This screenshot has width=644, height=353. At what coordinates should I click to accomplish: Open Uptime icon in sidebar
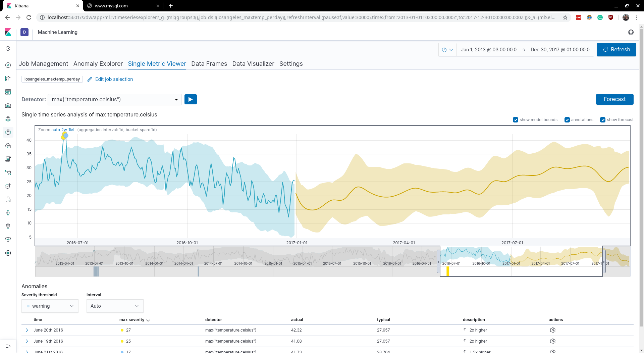[8, 186]
